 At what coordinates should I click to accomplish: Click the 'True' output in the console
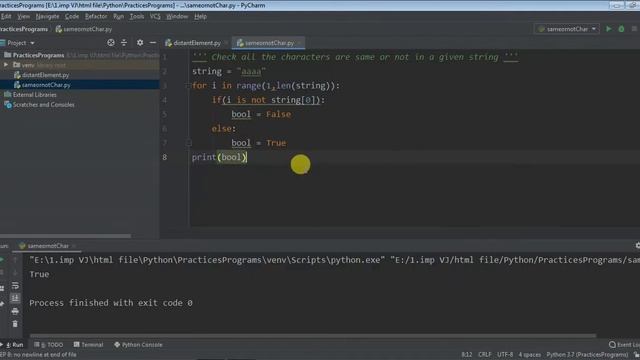[x=39, y=274]
